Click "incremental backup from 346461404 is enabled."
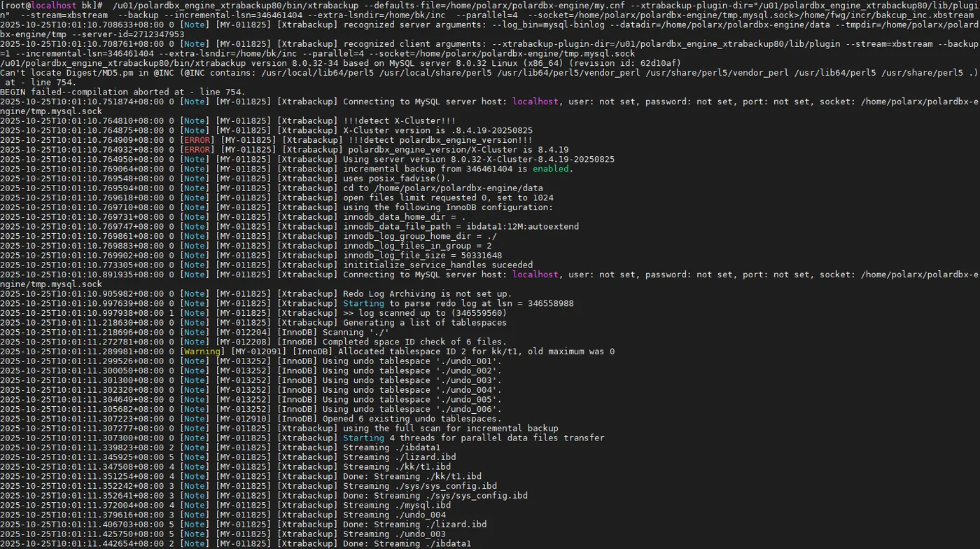 click(x=458, y=169)
